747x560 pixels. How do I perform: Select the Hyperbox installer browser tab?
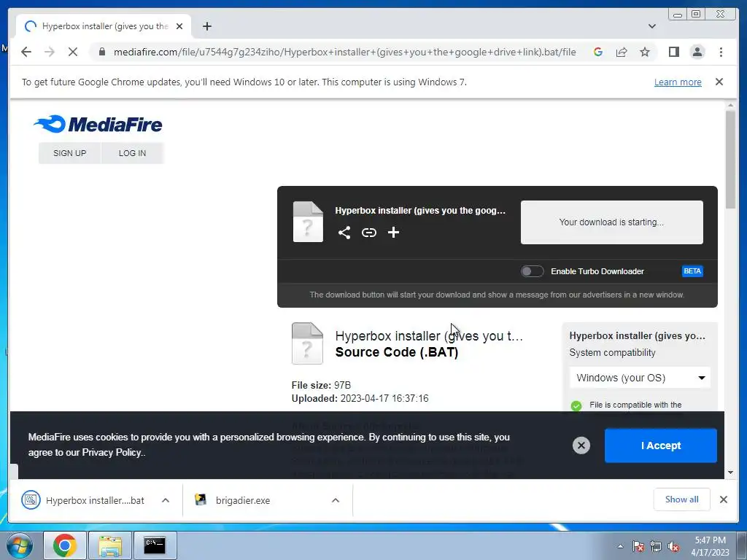pyautogui.click(x=104, y=26)
